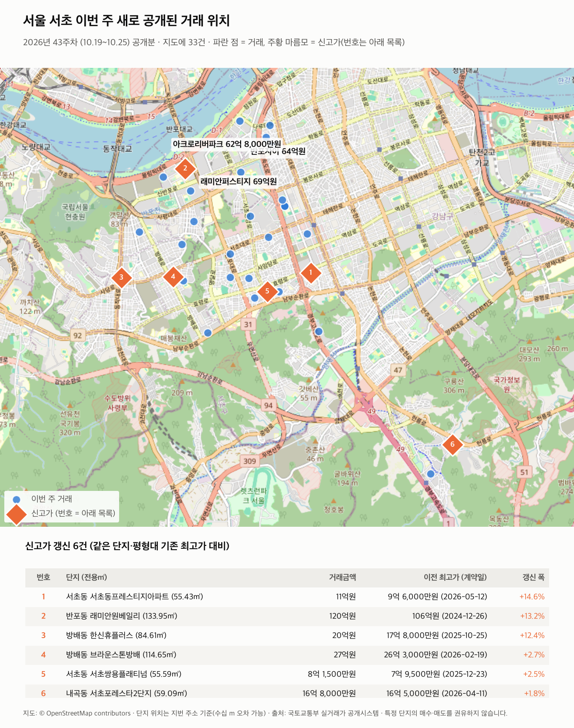The image size is (574, 728).
Task: Click '26억 3,000만원 (2026-02-19)' previous high cell
Action: click(435, 655)
